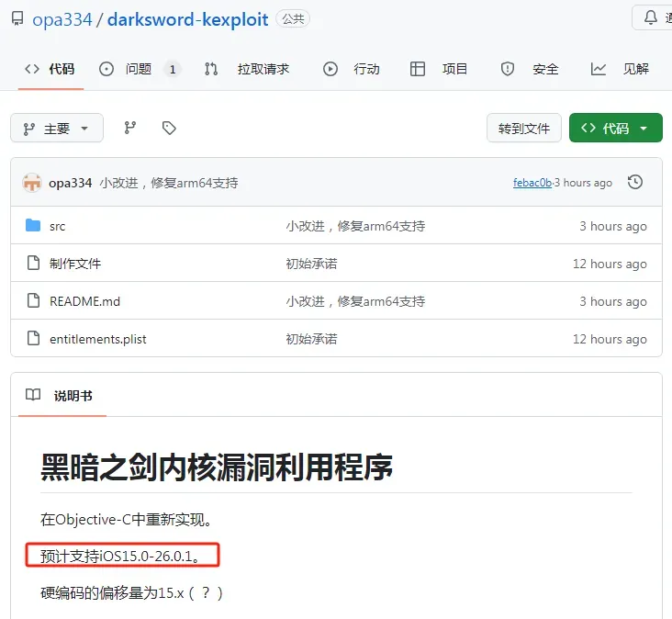672x619 pixels.
Task: Click the code brackets icon in 代码 tab
Action: point(32,69)
